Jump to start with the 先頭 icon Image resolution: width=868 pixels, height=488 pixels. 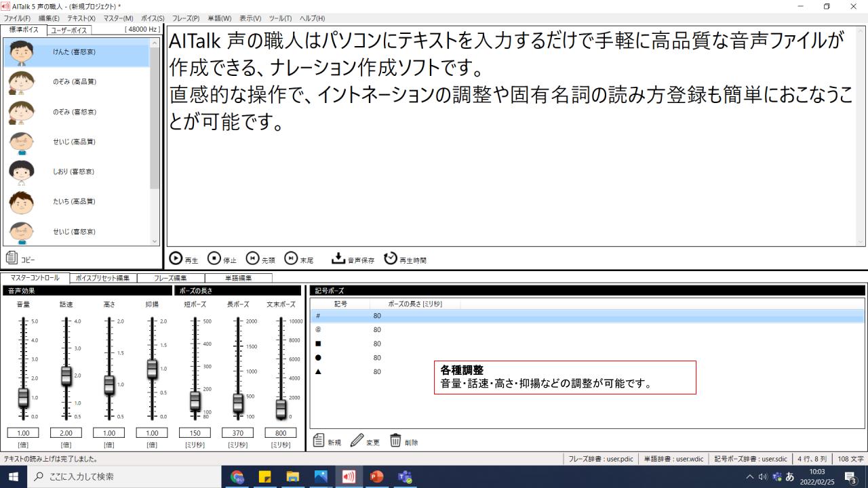coord(254,258)
